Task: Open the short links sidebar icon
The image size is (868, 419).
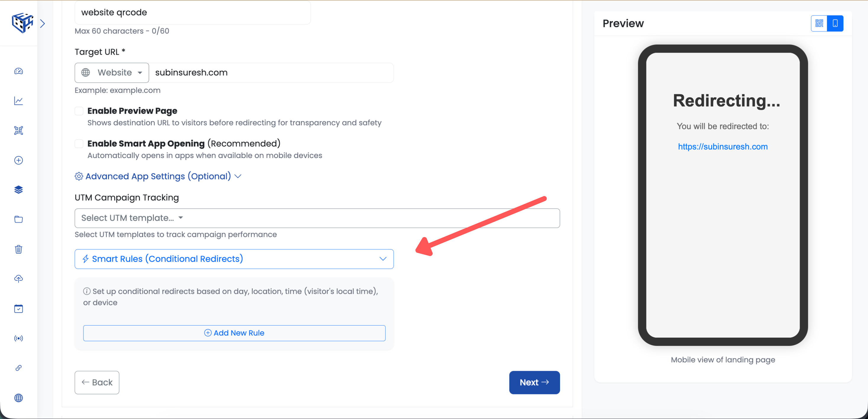Action: (19, 368)
